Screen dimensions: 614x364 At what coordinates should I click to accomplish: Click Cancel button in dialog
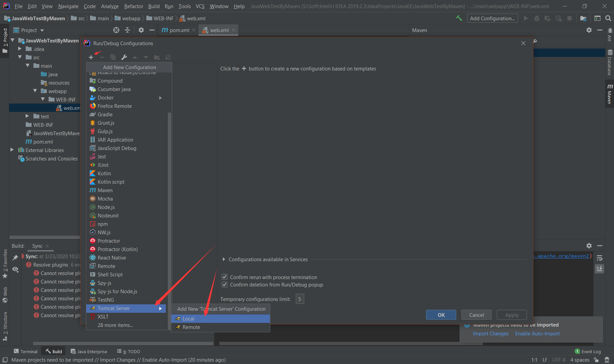pos(477,315)
